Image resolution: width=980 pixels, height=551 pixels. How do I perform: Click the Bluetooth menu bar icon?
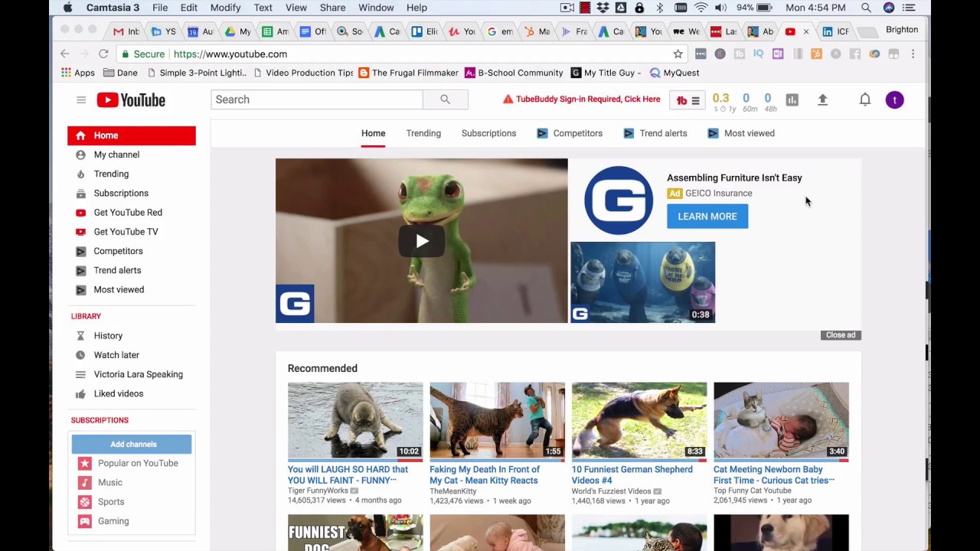tap(659, 8)
